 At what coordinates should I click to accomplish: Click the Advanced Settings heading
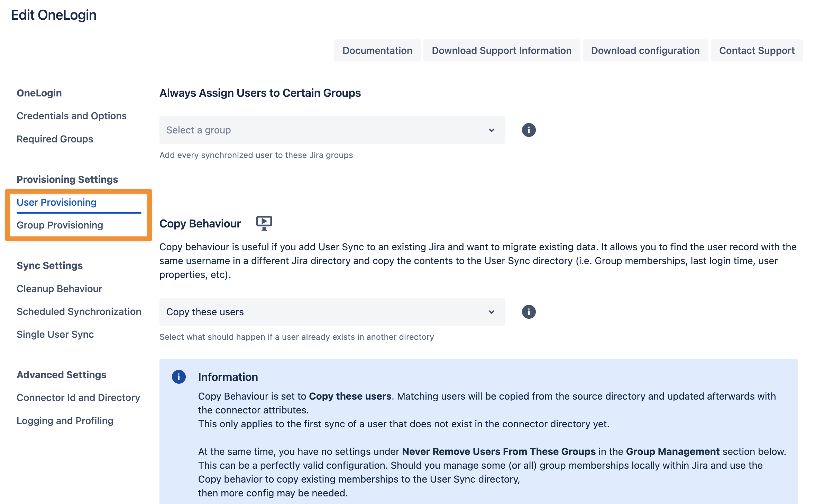pos(62,375)
